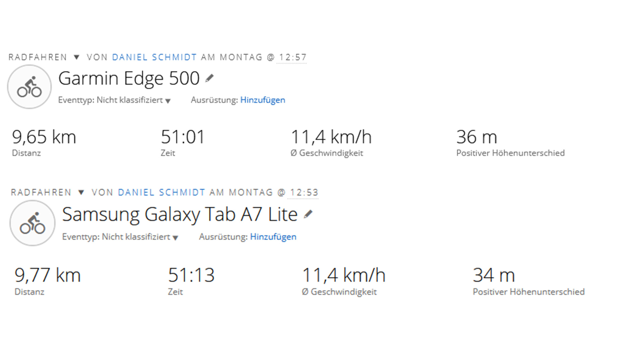644x362 pixels.
Task: Click Hinzufügen to add gear to Garmin activity
Action: click(263, 100)
